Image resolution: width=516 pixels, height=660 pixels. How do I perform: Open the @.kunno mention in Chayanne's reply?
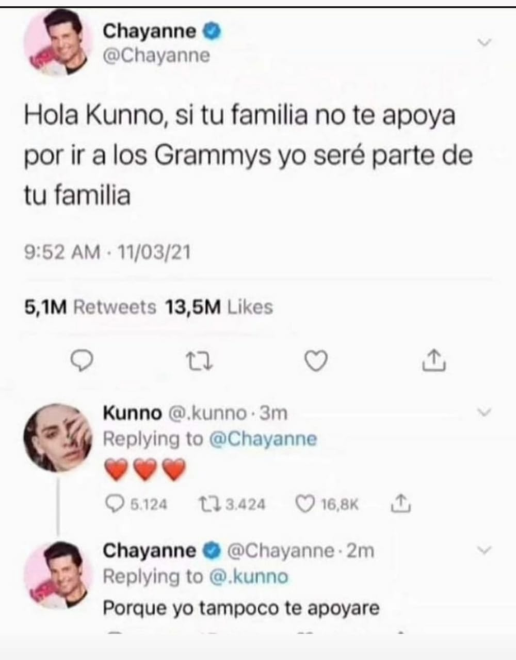[x=248, y=576]
